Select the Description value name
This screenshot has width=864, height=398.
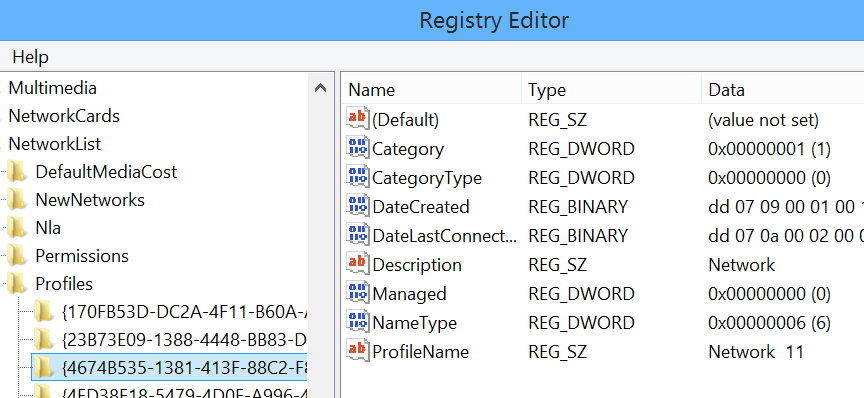(x=417, y=265)
